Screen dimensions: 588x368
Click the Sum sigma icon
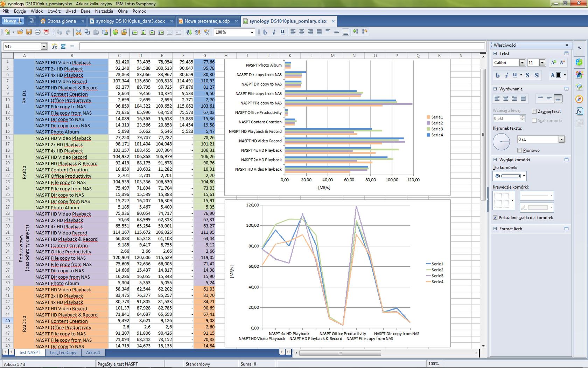[63, 46]
